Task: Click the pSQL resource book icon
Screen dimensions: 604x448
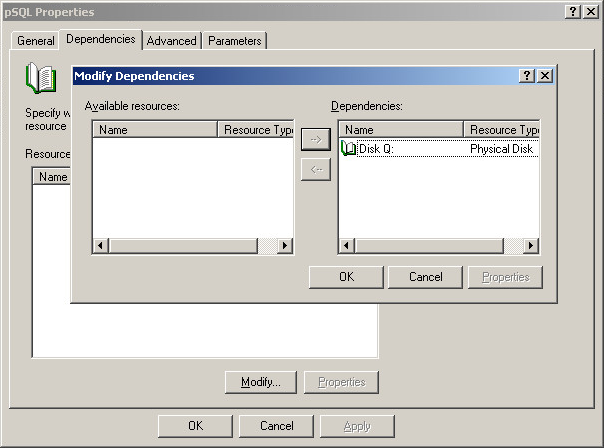Action: pyautogui.click(x=41, y=78)
